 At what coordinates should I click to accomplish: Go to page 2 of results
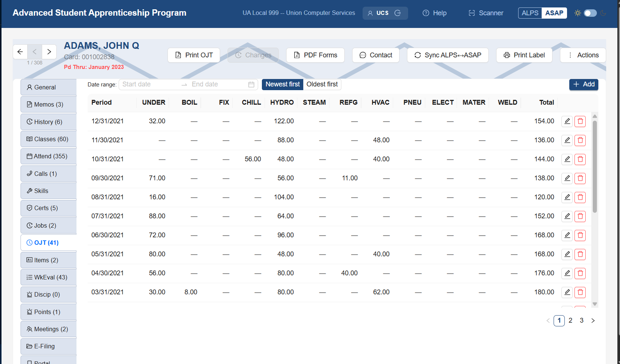(570, 320)
